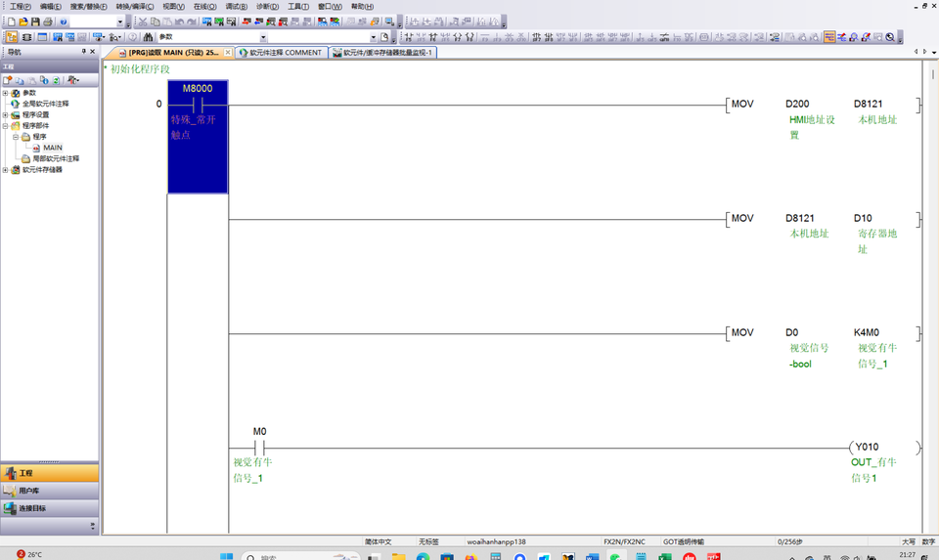Click the 用户库 panel button
This screenshot has width=939, height=560.
point(49,491)
